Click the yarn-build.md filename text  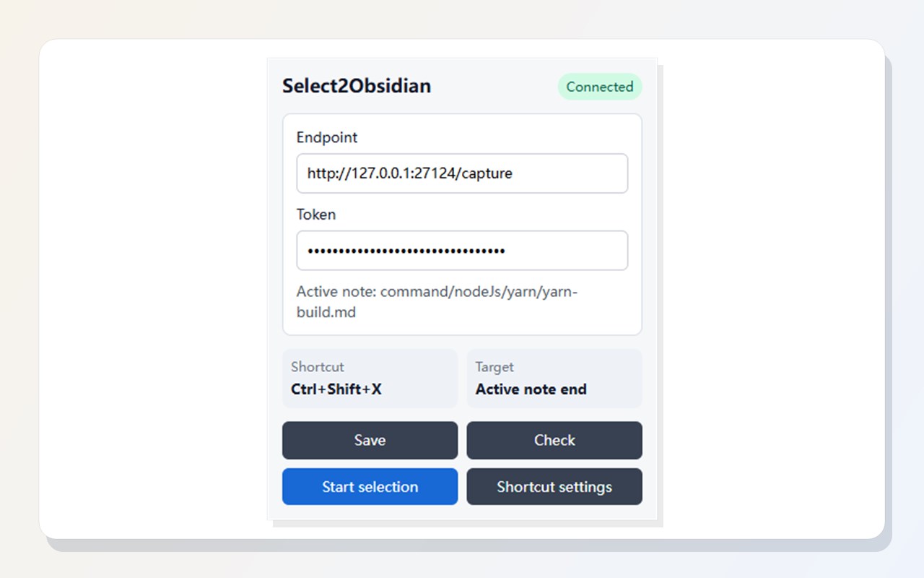pos(326,313)
